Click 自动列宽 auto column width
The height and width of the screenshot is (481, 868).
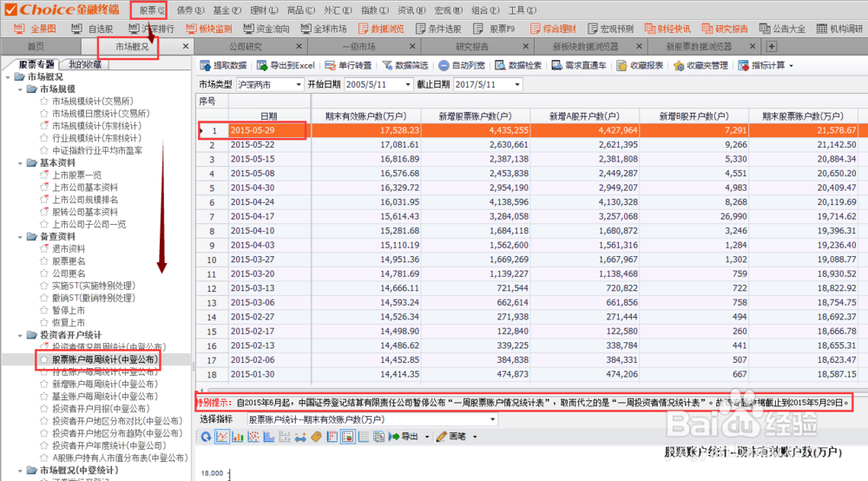tap(461, 65)
